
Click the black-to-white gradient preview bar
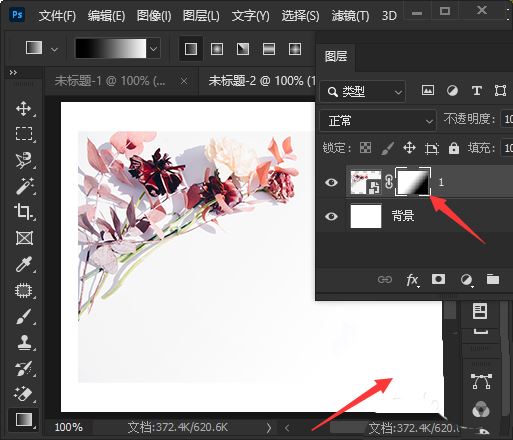[111, 49]
